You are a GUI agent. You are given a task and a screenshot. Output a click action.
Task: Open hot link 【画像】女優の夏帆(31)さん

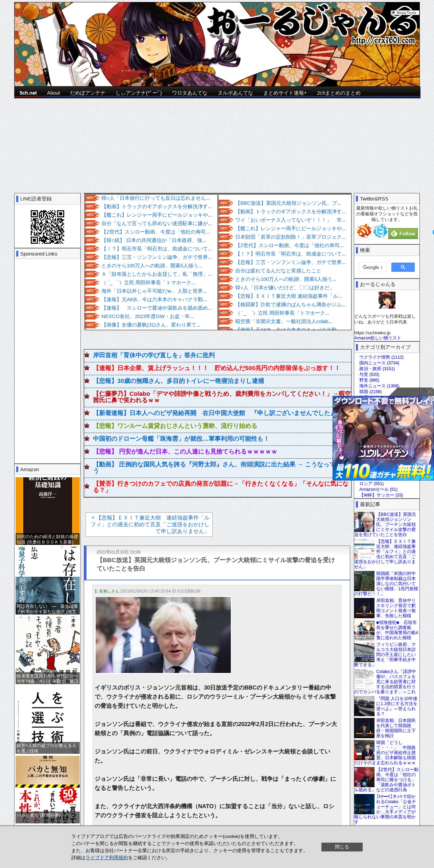151,325
